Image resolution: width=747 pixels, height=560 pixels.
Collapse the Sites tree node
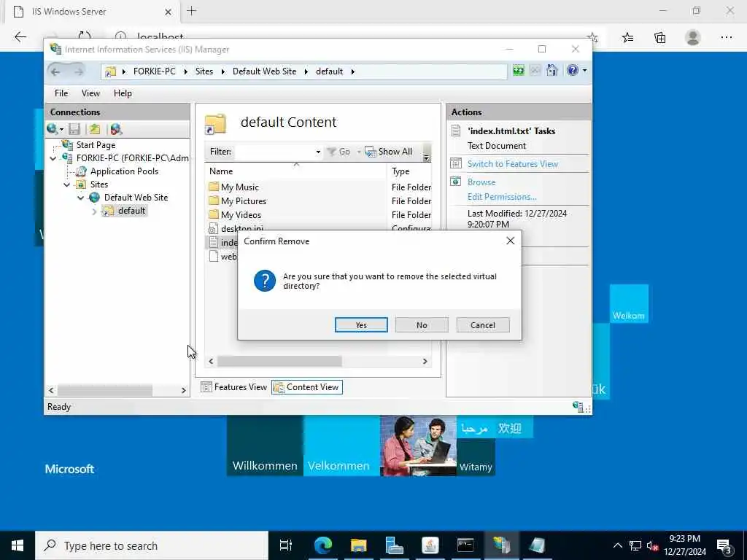click(x=67, y=184)
